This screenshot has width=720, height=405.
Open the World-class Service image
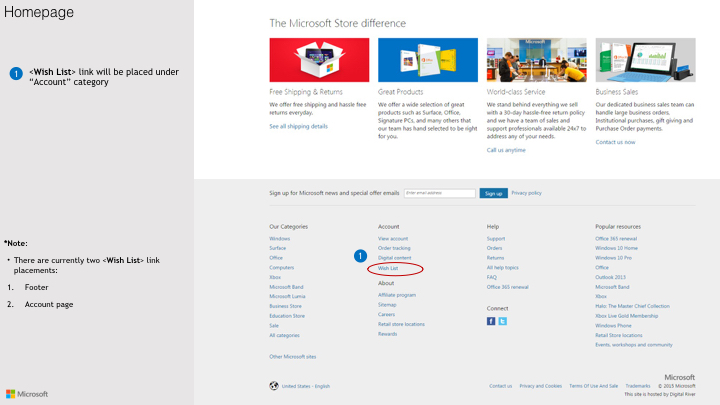(536, 60)
